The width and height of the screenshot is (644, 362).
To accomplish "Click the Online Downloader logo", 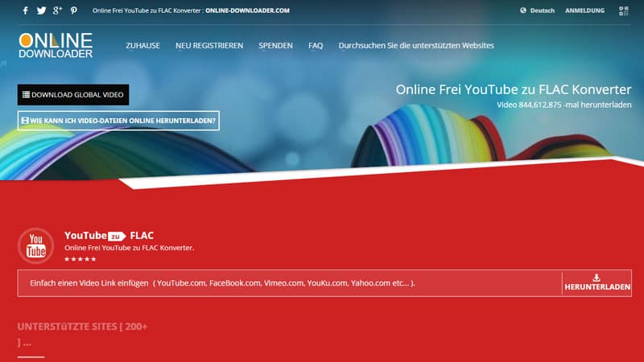I will 56,45.
